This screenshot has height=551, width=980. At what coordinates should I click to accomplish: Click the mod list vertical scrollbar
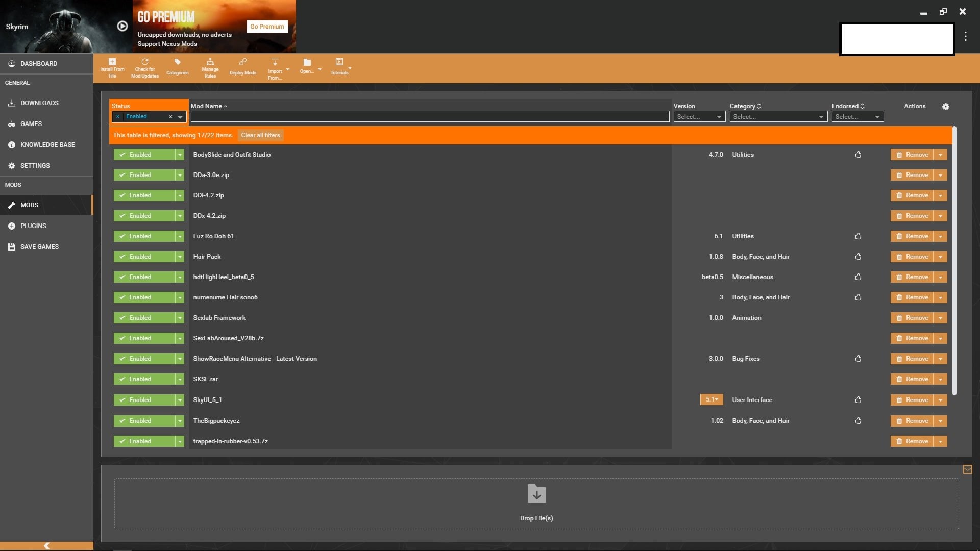coord(954,261)
